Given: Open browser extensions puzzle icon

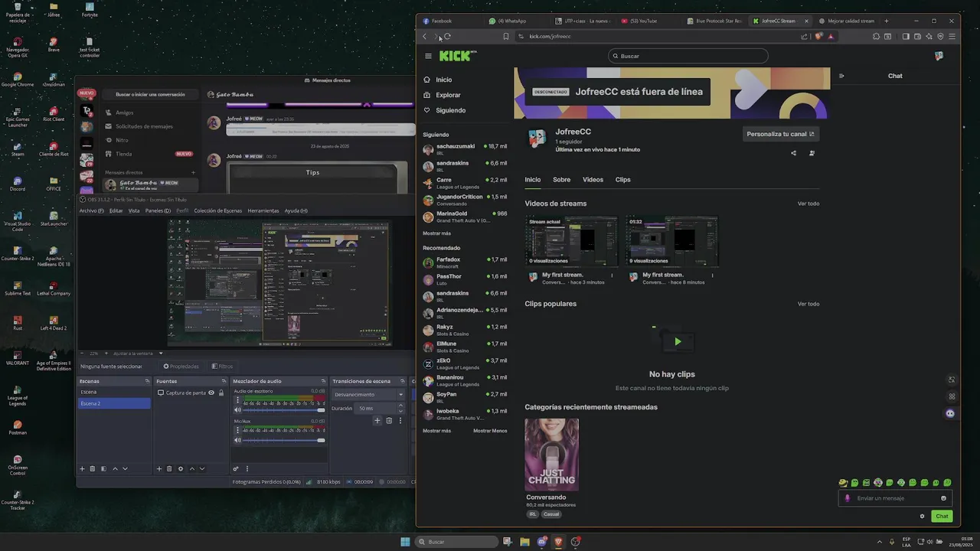Looking at the screenshot, I should click(x=876, y=36).
